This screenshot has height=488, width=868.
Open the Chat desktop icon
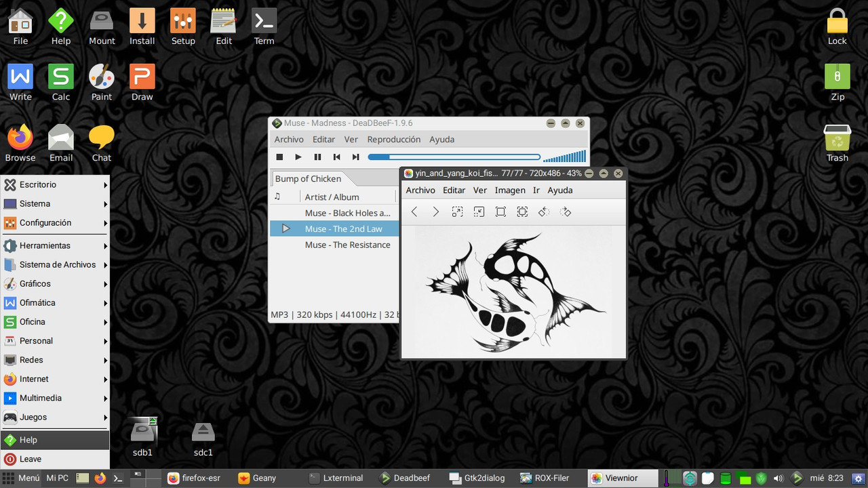pyautogui.click(x=102, y=143)
